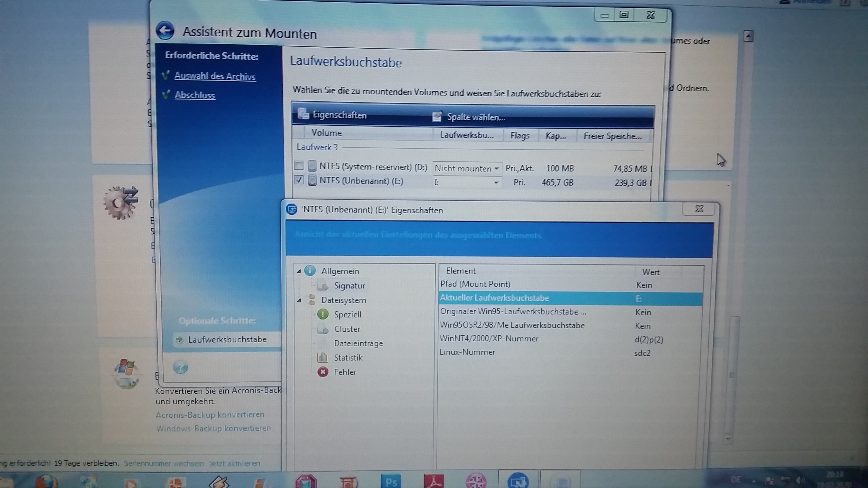
Task: Open the Nicht mounten drive letter dropdown
Action: click(x=496, y=169)
